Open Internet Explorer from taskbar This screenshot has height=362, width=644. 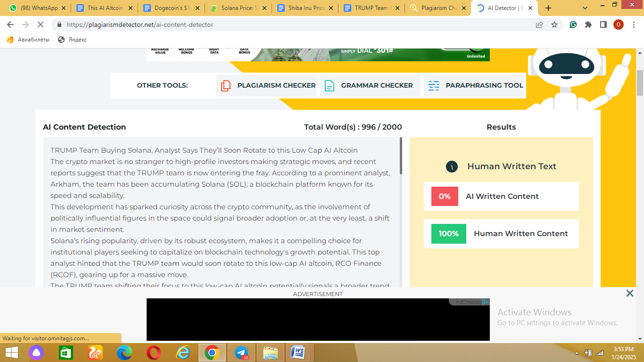[x=183, y=353]
